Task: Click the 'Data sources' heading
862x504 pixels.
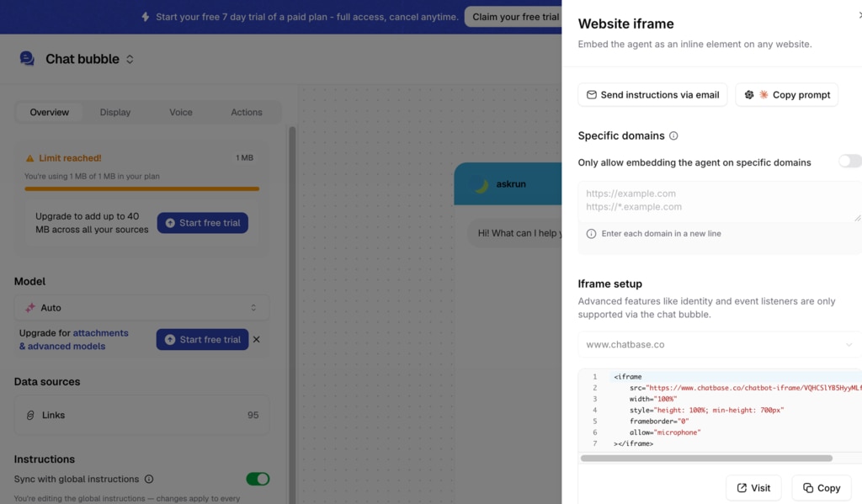Action: pyautogui.click(x=47, y=382)
